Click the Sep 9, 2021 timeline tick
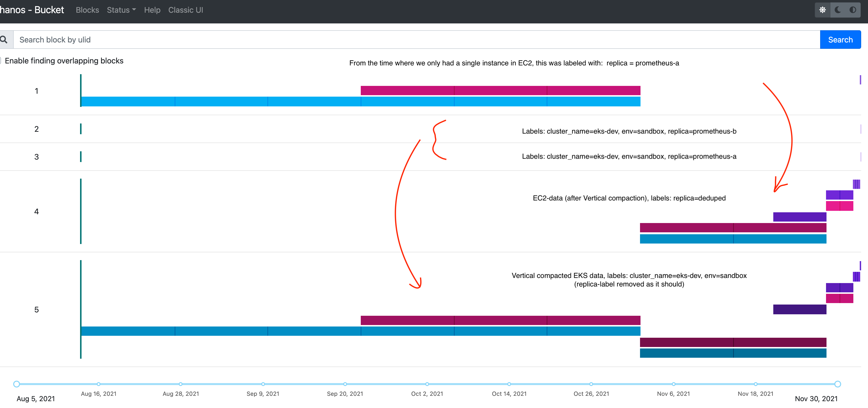The image size is (868, 408). pos(263,384)
